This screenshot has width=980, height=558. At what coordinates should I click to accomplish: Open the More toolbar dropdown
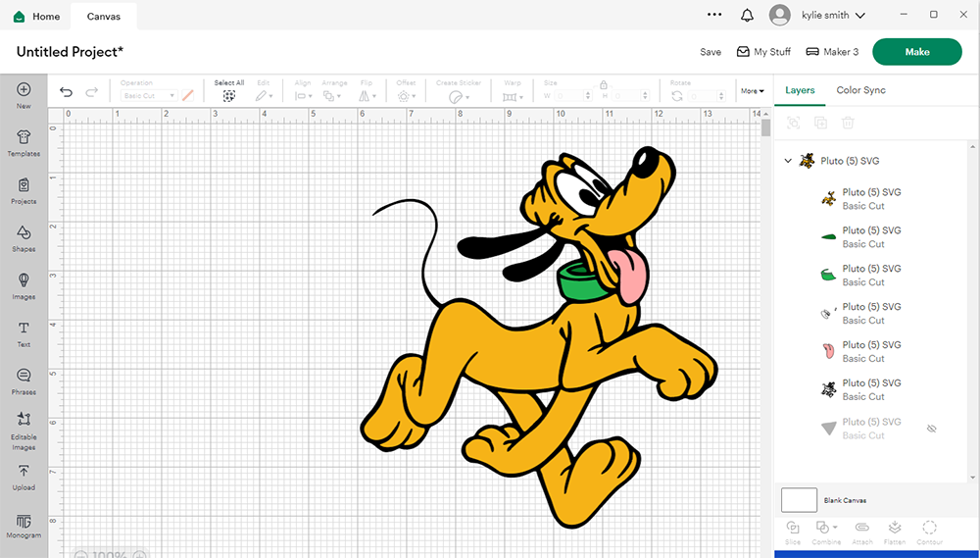[752, 91]
